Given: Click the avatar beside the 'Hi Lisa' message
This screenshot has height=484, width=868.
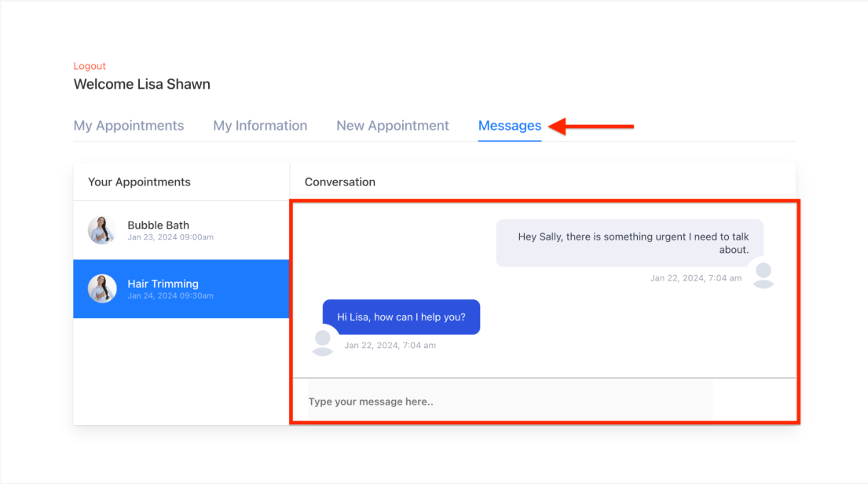Looking at the screenshot, I should tap(323, 343).
